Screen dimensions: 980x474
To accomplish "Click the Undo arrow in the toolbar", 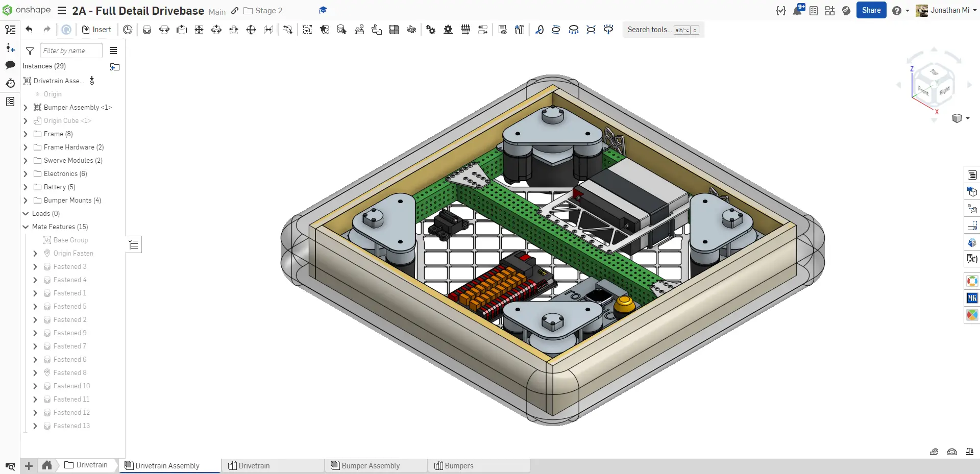I will click(29, 30).
